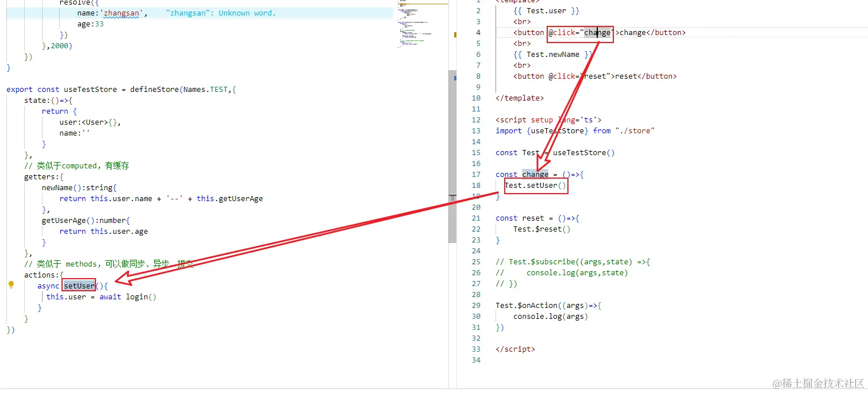Click the left editor vertical scrollbar thumb
The width and height of the screenshot is (868, 393).
[x=452, y=156]
